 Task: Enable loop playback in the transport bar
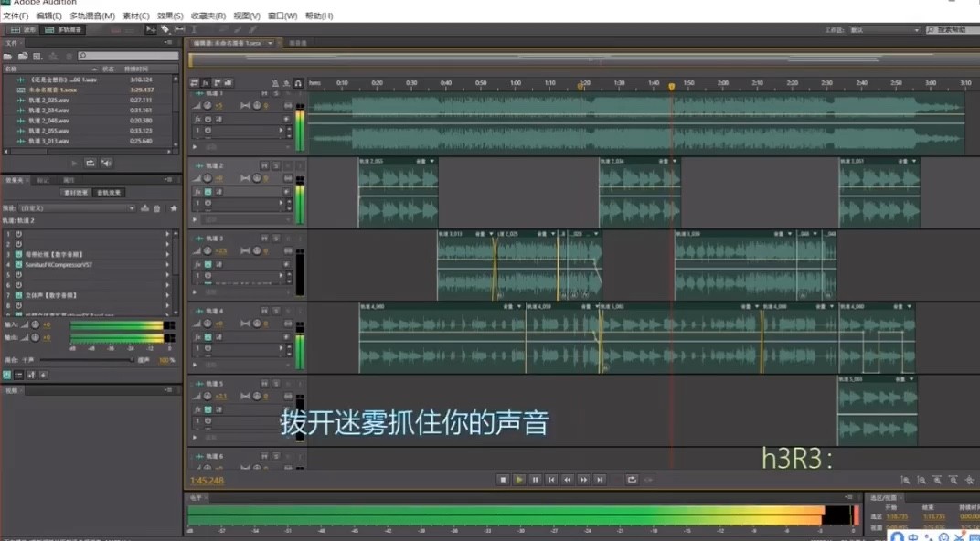coord(633,479)
